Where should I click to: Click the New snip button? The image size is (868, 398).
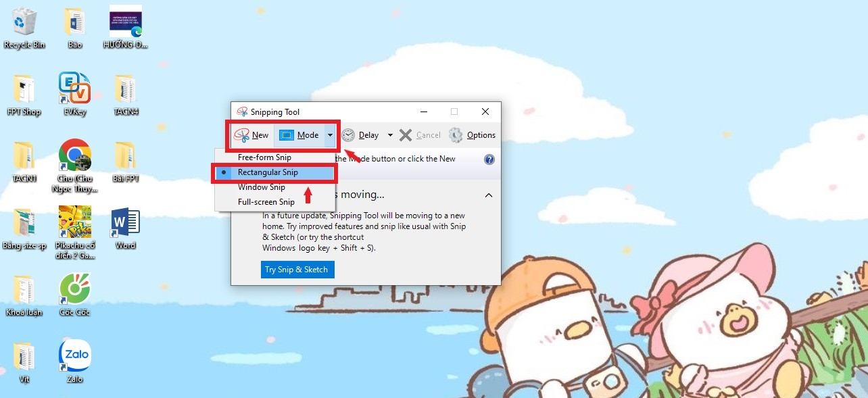[x=251, y=135]
